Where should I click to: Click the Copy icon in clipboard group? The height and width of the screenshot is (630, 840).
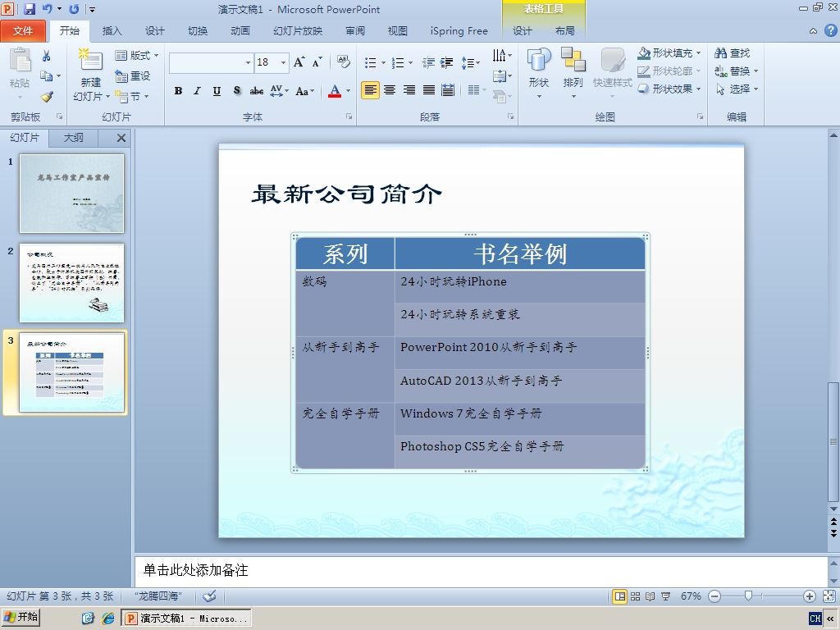click(47, 76)
